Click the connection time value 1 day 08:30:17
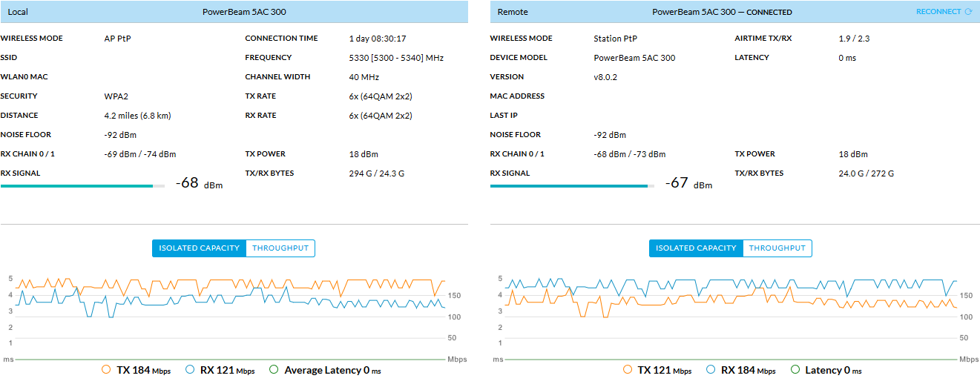 point(378,39)
